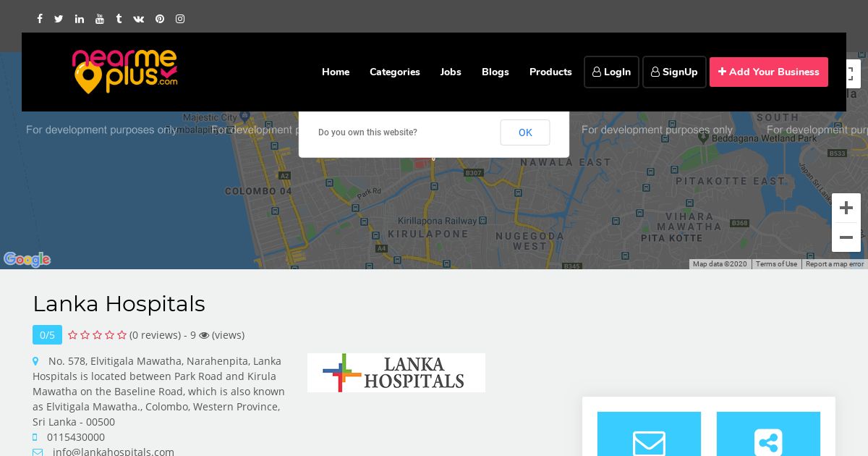The height and width of the screenshot is (456, 868).
Task: Toggle fullscreen map view
Action: tap(853, 74)
